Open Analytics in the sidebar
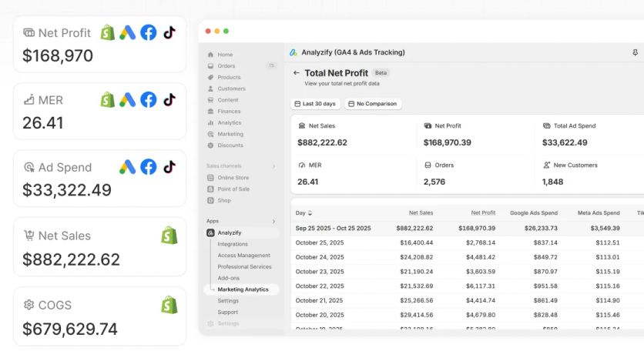Image resolution: width=644 pixels, height=351 pixels. (x=230, y=122)
